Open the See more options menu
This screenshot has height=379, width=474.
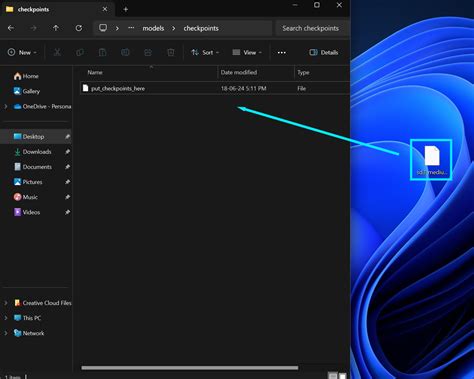coord(282,53)
